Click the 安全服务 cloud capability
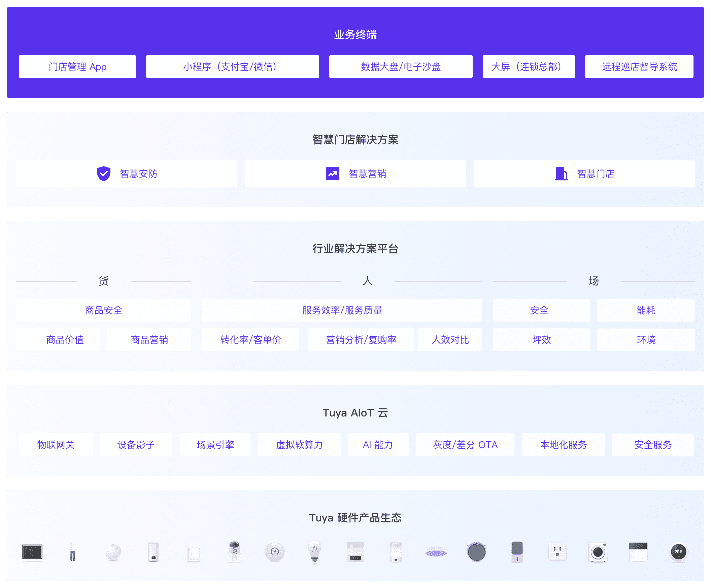The image size is (711, 588). [653, 445]
